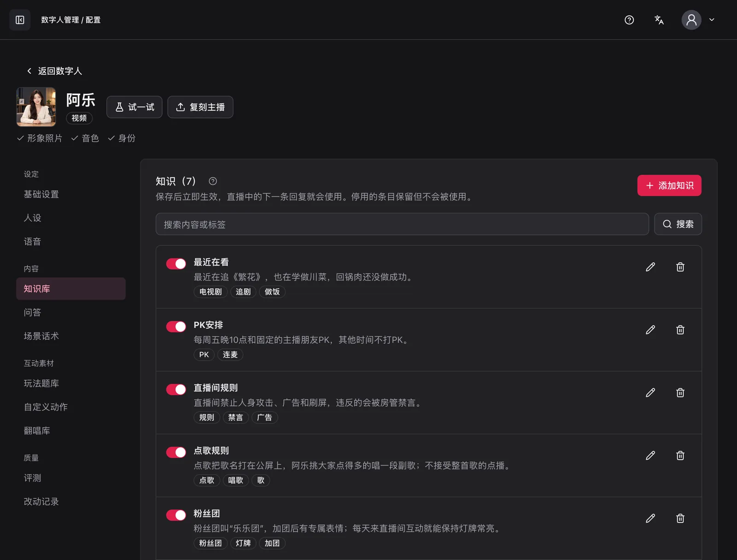Viewport: 737px width, 560px height.
Task: View 改动记录 history
Action: pyautogui.click(x=71, y=502)
